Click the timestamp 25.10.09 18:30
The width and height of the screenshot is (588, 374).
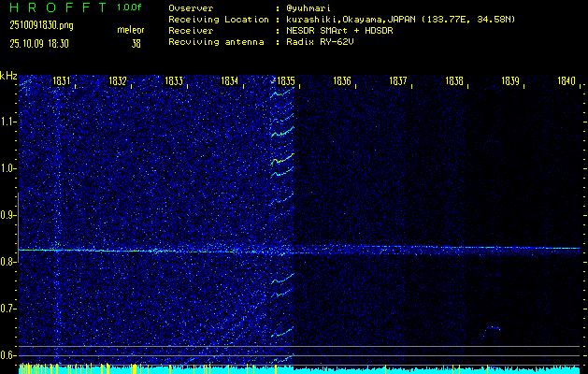coord(39,44)
